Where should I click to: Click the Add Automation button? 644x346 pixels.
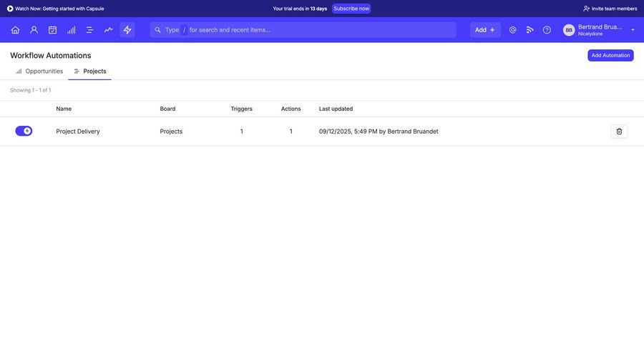pos(610,55)
